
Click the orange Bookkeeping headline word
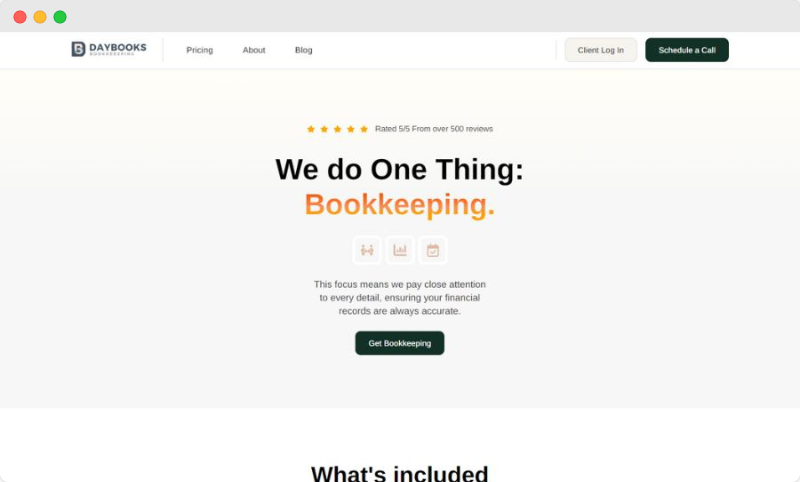coord(399,205)
